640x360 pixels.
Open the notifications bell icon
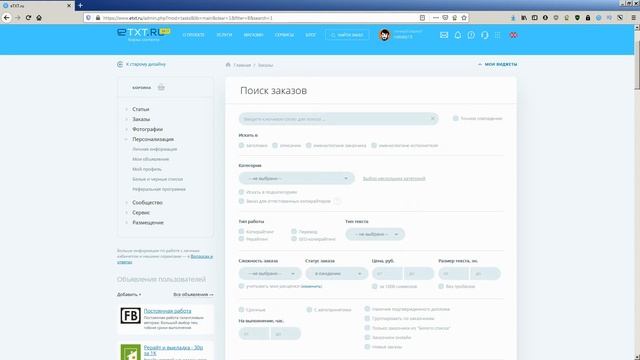(x=458, y=35)
